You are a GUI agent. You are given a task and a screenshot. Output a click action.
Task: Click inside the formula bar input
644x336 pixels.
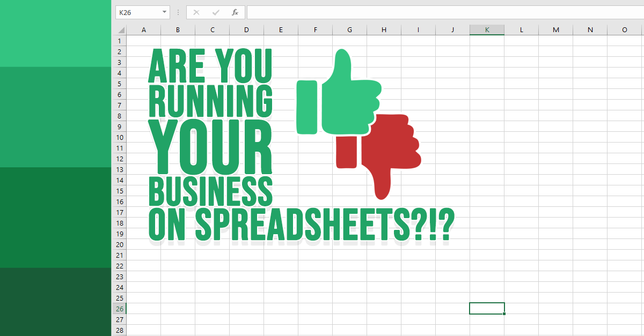pyautogui.click(x=444, y=12)
